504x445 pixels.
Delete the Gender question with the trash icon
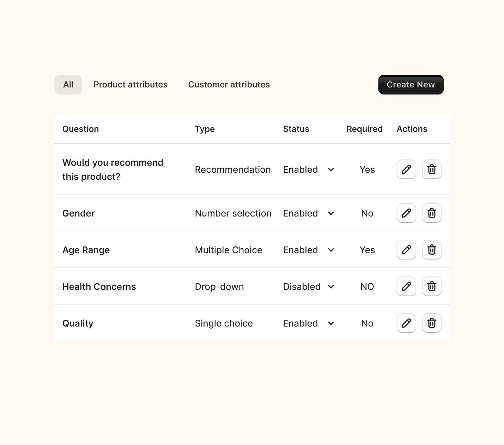point(432,213)
